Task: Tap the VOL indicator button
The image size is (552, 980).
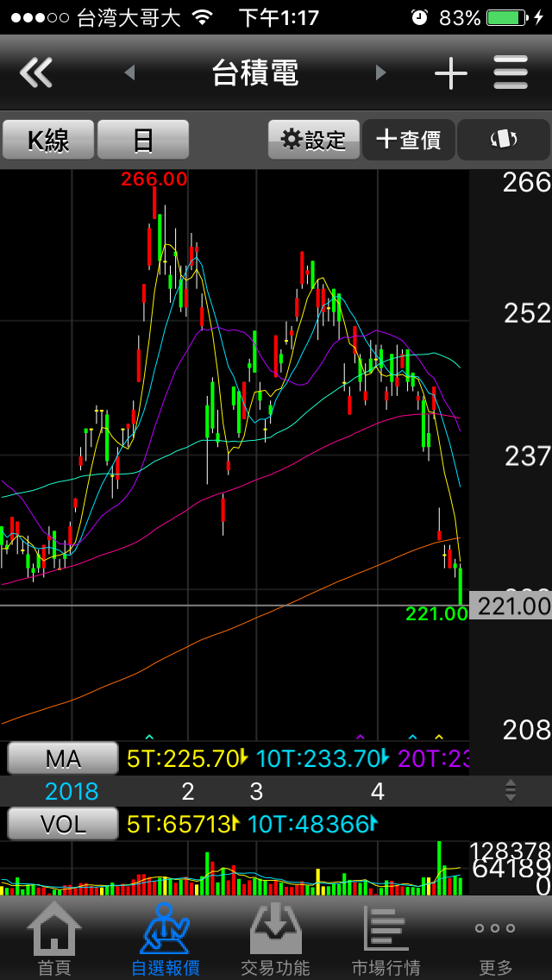Action: (62, 824)
